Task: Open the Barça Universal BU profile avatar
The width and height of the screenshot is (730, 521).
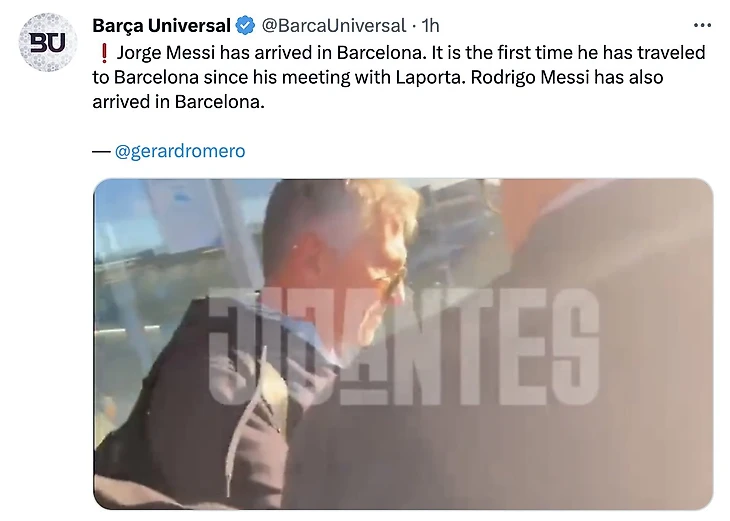Action: (47, 42)
